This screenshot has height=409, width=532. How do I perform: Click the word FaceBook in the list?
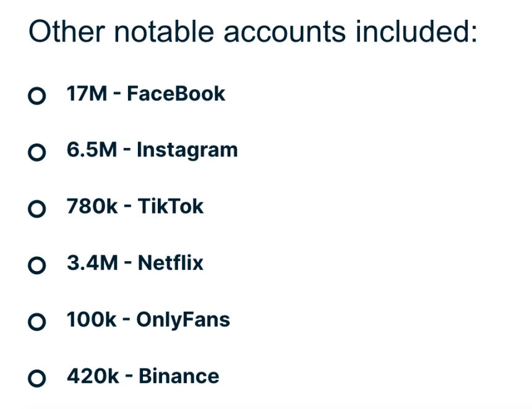[x=176, y=94]
